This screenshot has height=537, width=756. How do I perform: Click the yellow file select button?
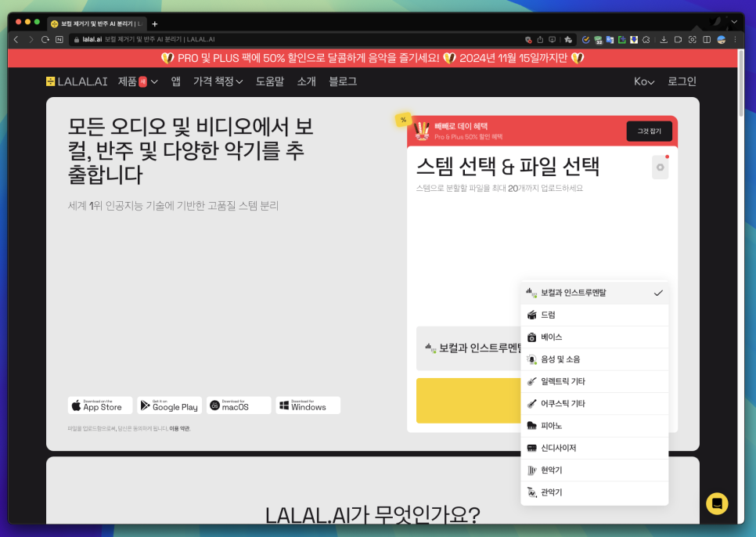click(x=469, y=401)
